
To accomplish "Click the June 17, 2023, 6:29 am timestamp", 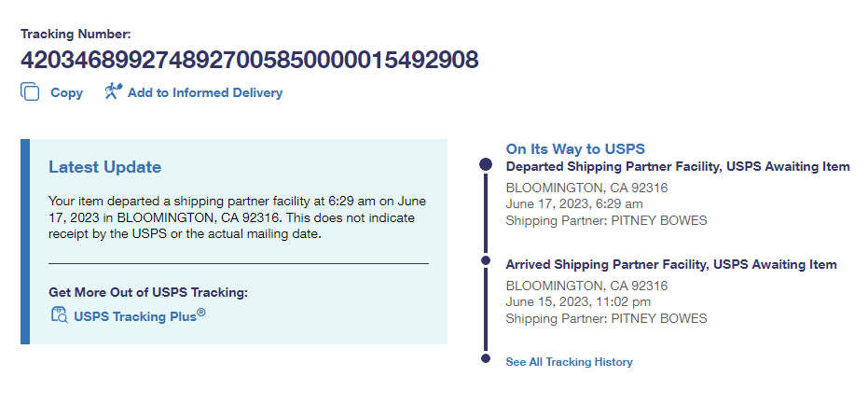I will (573, 203).
